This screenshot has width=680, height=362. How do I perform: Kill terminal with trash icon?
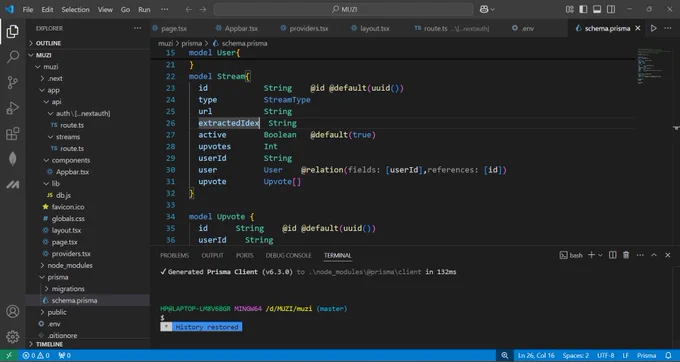[x=626, y=255]
